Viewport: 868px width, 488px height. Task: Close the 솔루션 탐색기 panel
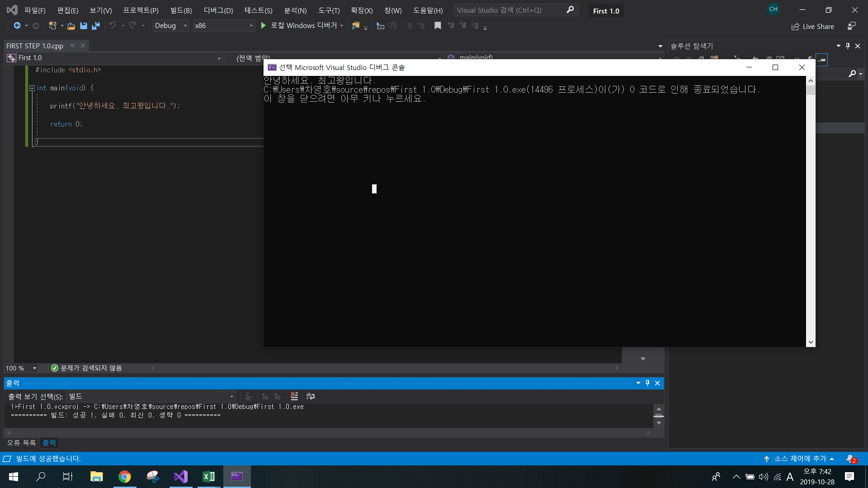coord(858,46)
